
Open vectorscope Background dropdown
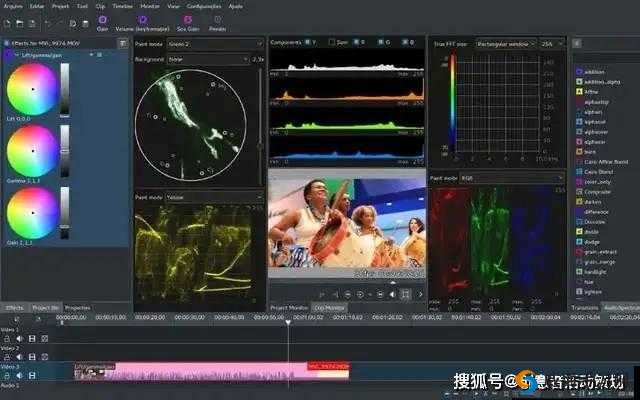pos(208,59)
